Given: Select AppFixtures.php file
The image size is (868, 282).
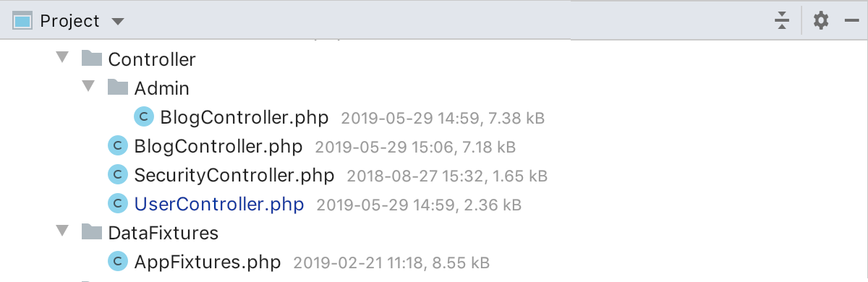Looking at the screenshot, I should pyautogui.click(x=207, y=262).
